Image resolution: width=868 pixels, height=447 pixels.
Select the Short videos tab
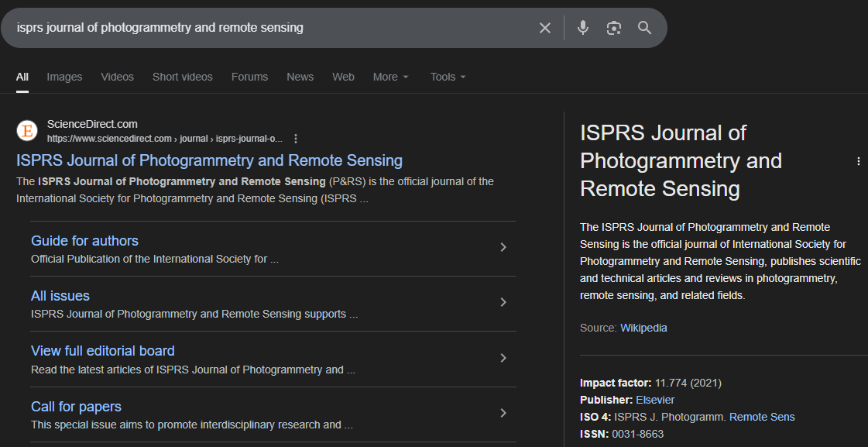click(x=182, y=77)
